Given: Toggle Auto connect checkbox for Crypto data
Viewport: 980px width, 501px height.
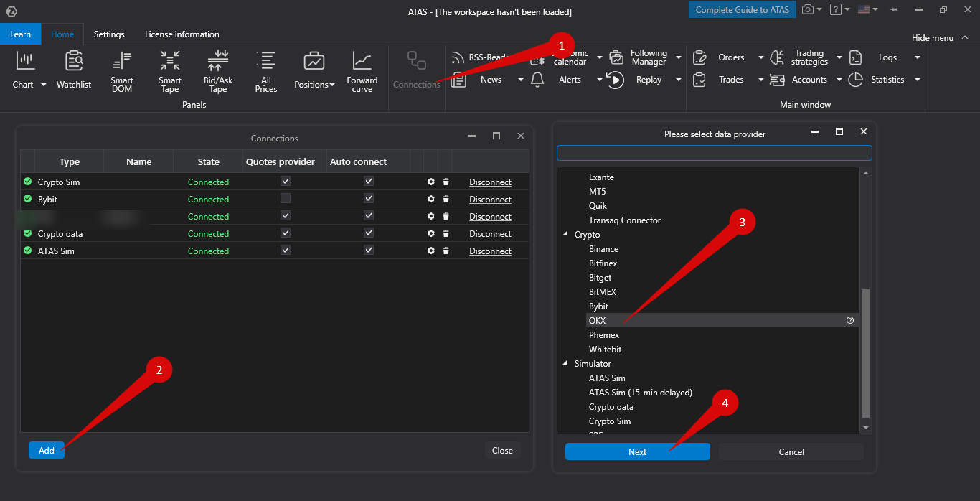Looking at the screenshot, I should (369, 233).
